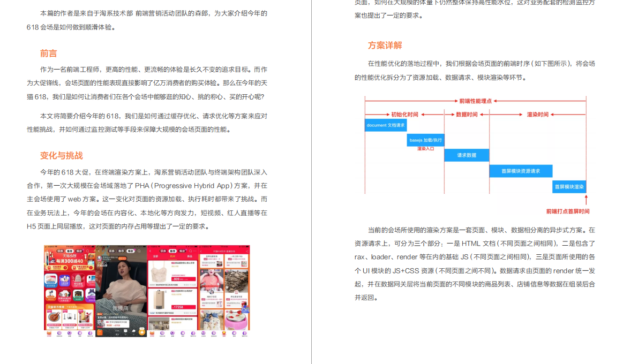
Task: Click the "变化与挑战" section heading
Action: (x=62, y=156)
